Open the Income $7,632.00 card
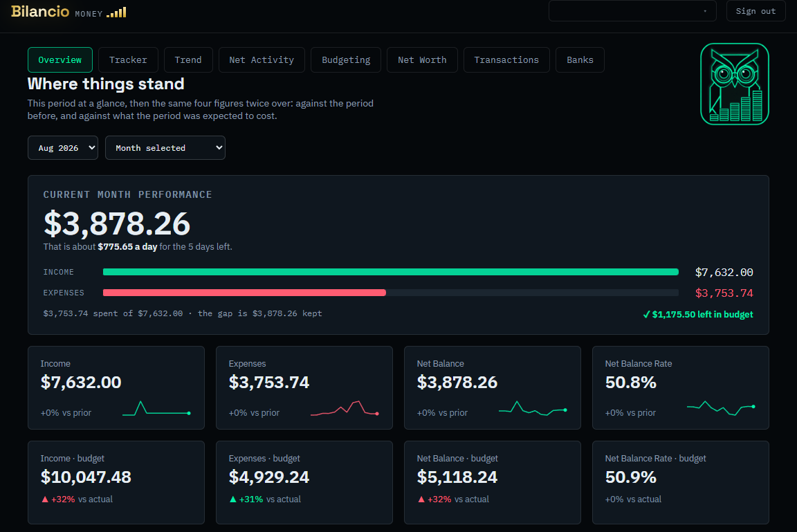 [x=116, y=387]
